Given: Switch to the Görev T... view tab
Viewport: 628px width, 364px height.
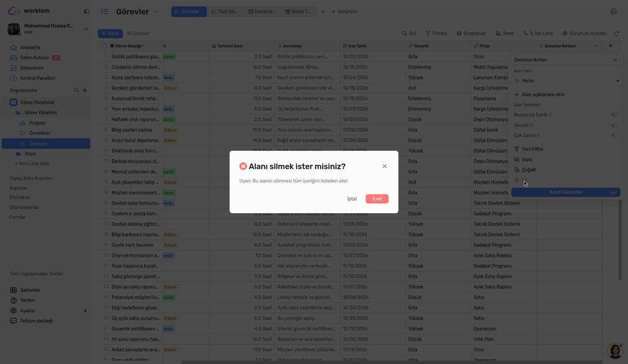Looking at the screenshot, I should [298, 12].
